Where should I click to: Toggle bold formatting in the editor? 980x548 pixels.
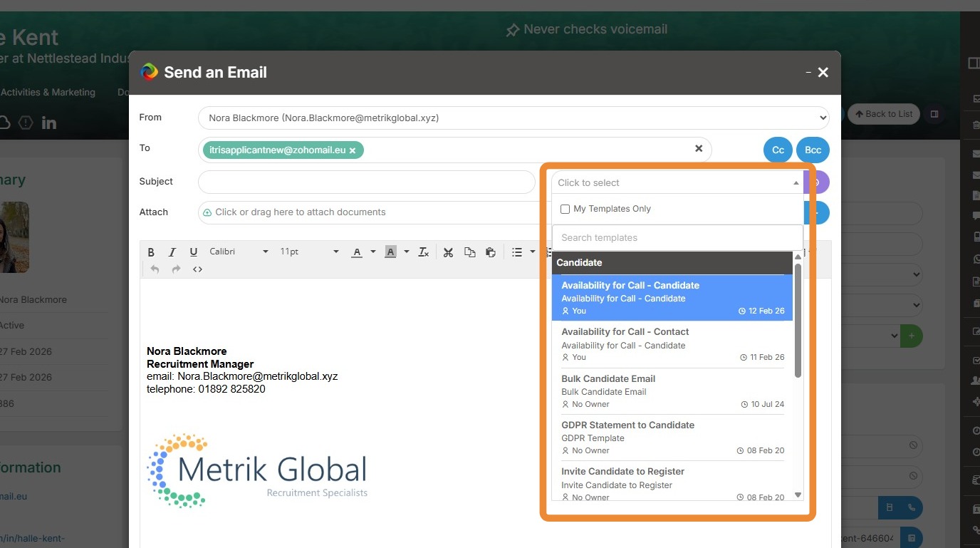[151, 252]
